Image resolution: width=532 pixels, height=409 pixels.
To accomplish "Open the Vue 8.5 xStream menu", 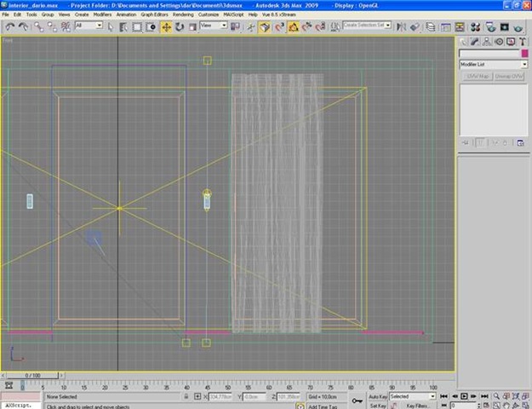I will click(279, 14).
